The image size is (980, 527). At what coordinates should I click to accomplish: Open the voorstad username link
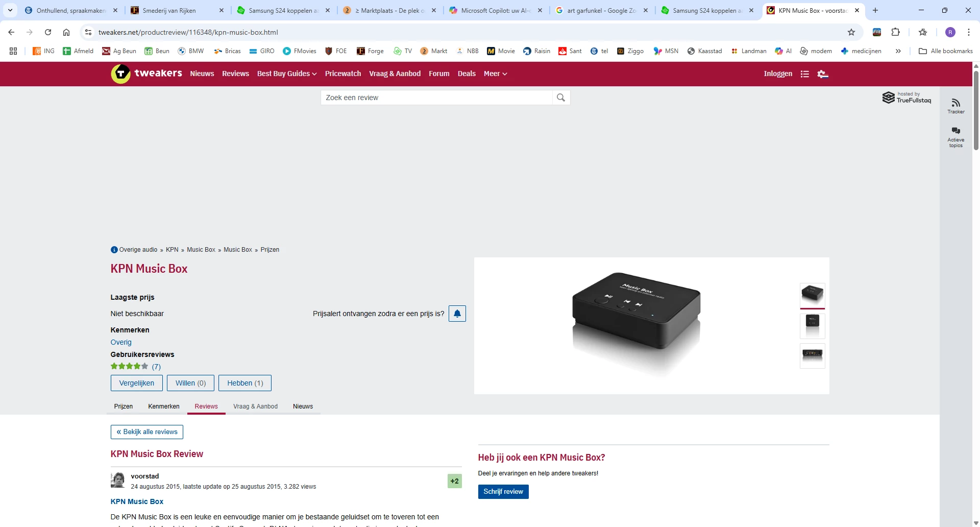(x=145, y=476)
